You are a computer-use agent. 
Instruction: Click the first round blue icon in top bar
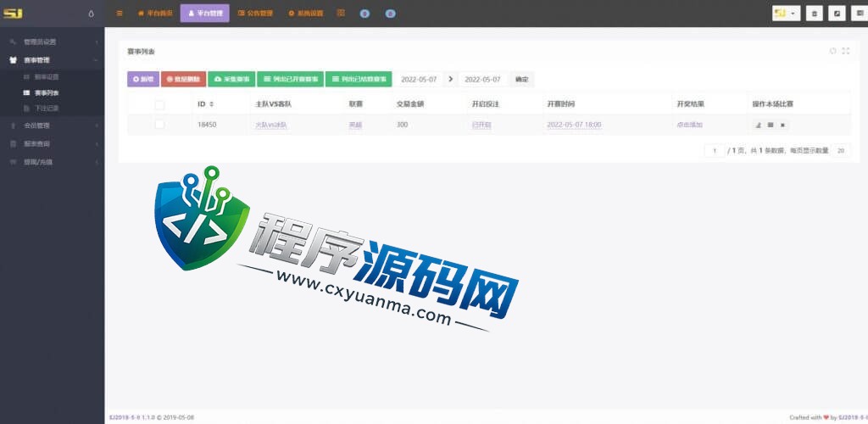(x=364, y=14)
